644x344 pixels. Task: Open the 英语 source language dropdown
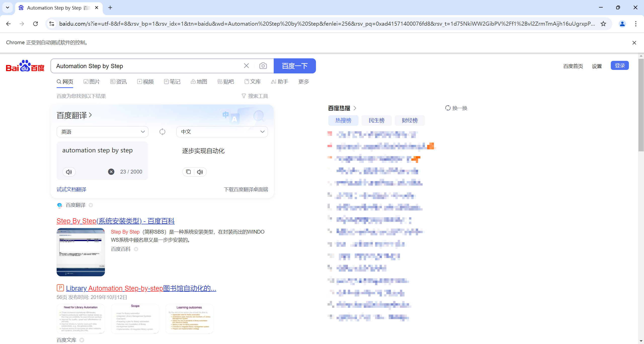pyautogui.click(x=102, y=132)
